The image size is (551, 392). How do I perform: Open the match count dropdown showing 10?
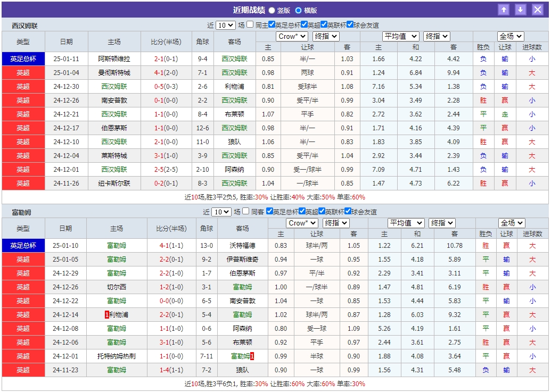pyautogui.click(x=226, y=23)
